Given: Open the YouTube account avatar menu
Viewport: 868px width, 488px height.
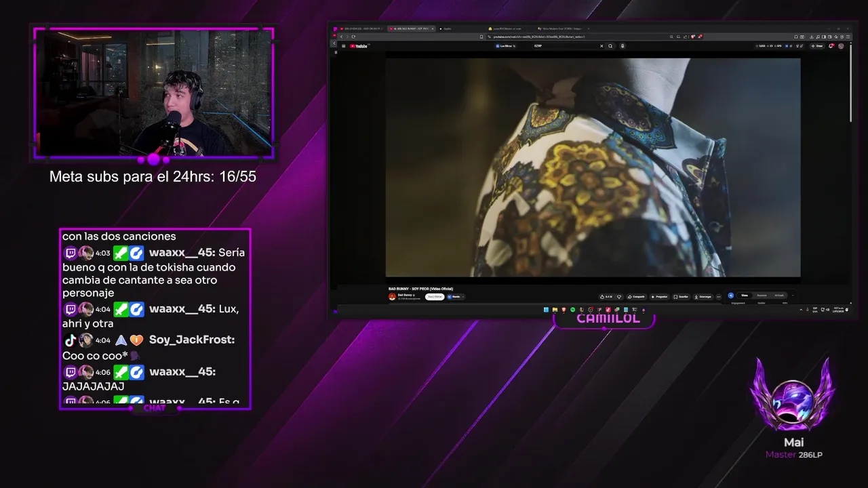Looking at the screenshot, I should (x=841, y=46).
